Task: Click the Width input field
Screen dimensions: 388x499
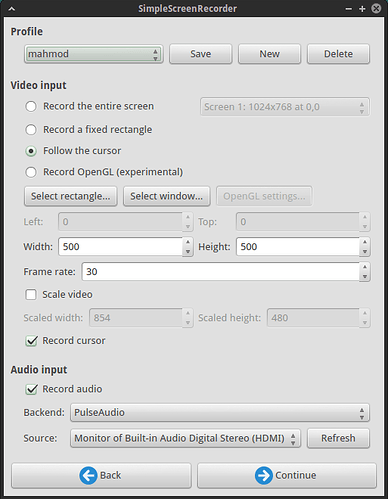Action: (x=120, y=247)
